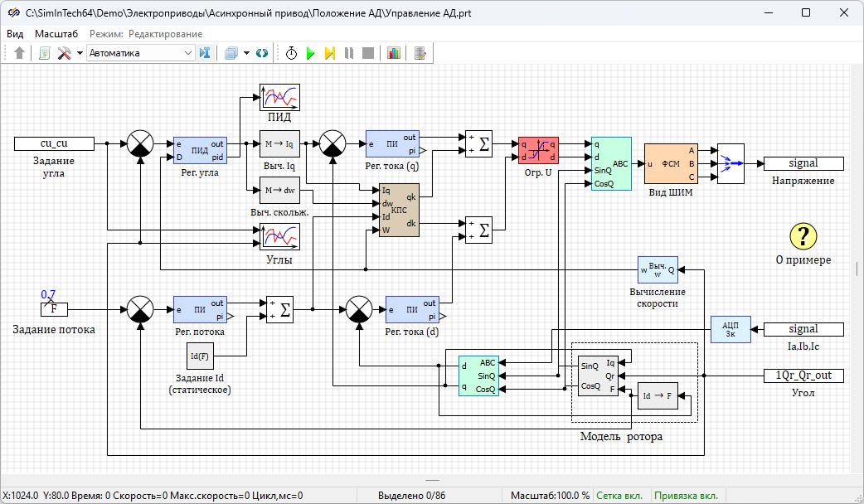
Task: Open the ПИД graph block
Action: pyautogui.click(x=279, y=98)
